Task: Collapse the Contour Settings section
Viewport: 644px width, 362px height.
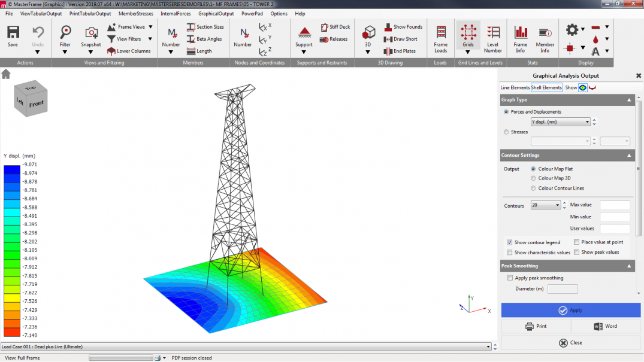Action: click(x=629, y=155)
